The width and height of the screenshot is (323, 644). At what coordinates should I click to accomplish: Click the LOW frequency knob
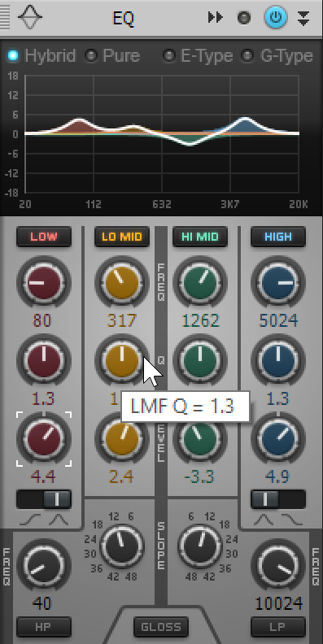tap(44, 283)
